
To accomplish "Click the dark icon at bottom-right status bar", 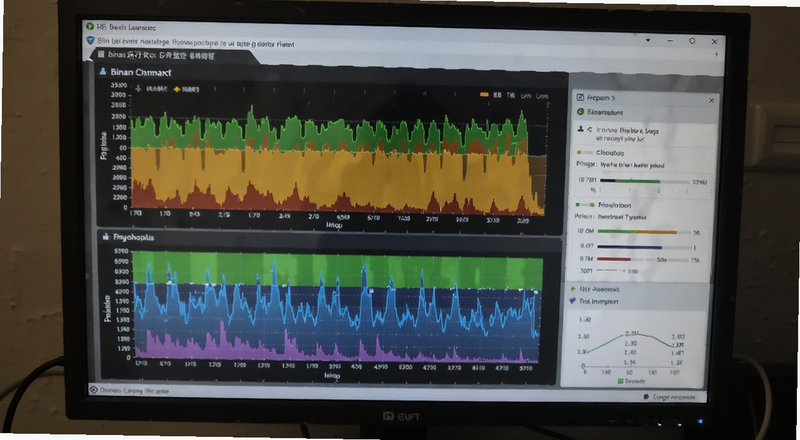I will 646,397.
